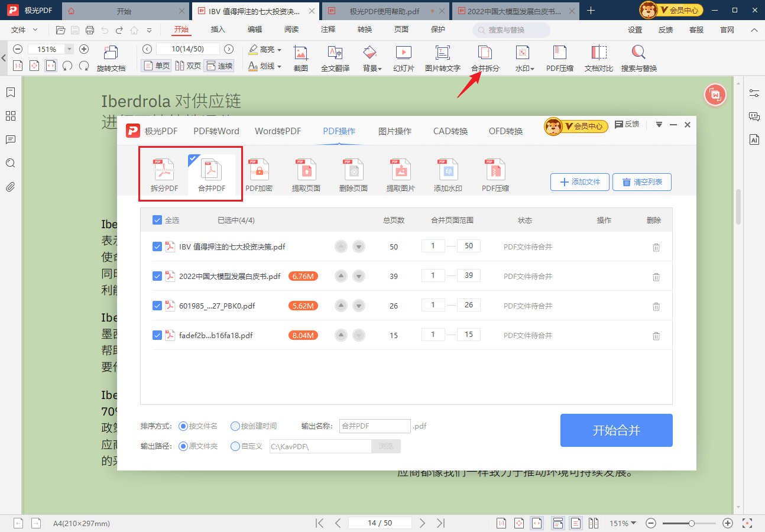Select the 合并PDF merge tool
This screenshot has width=765, height=532.
[212, 176]
